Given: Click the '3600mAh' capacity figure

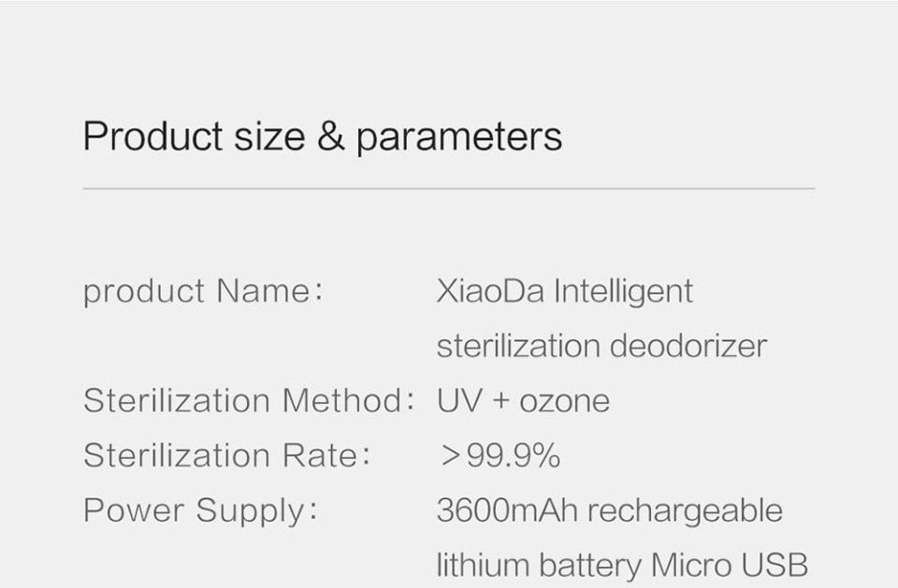Looking at the screenshot, I should [507, 510].
